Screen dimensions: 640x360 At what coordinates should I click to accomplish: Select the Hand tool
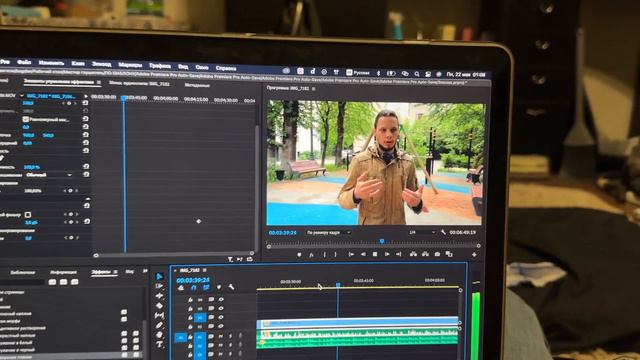coord(159,335)
